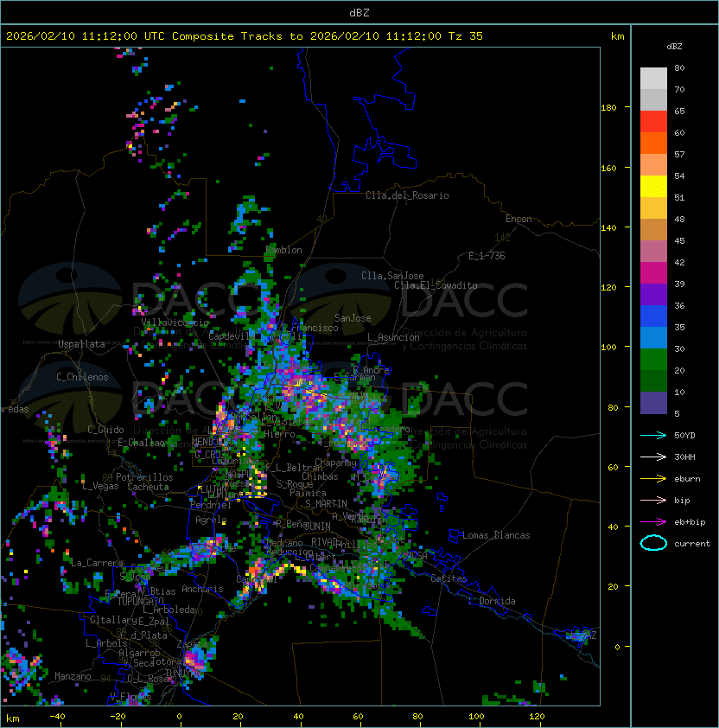Screen dimensions: 719x728
Task: Click the Catitas place label
Action: click(x=449, y=578)
